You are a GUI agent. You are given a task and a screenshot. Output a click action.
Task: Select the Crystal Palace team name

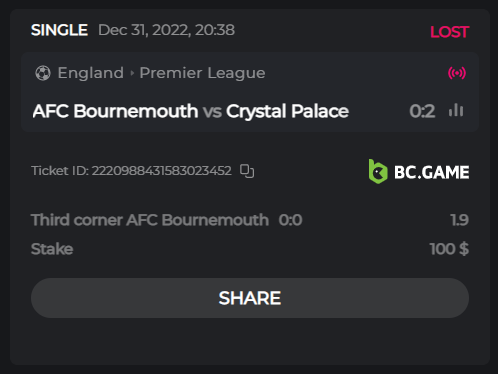pos(287,111)
